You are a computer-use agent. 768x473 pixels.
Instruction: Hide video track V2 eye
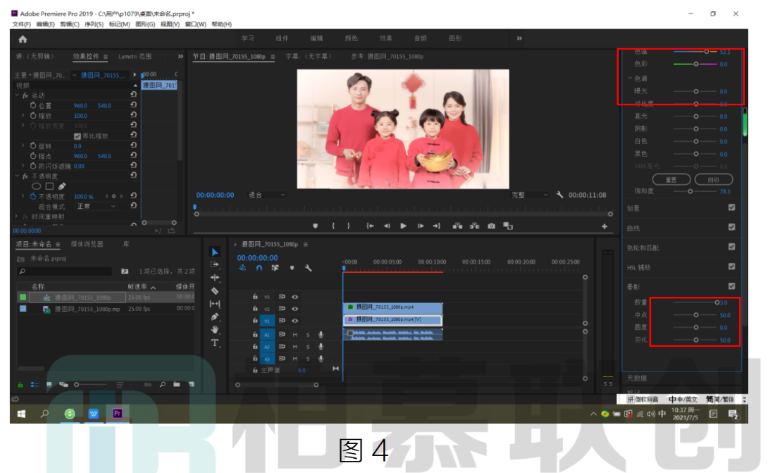(295, 309)
